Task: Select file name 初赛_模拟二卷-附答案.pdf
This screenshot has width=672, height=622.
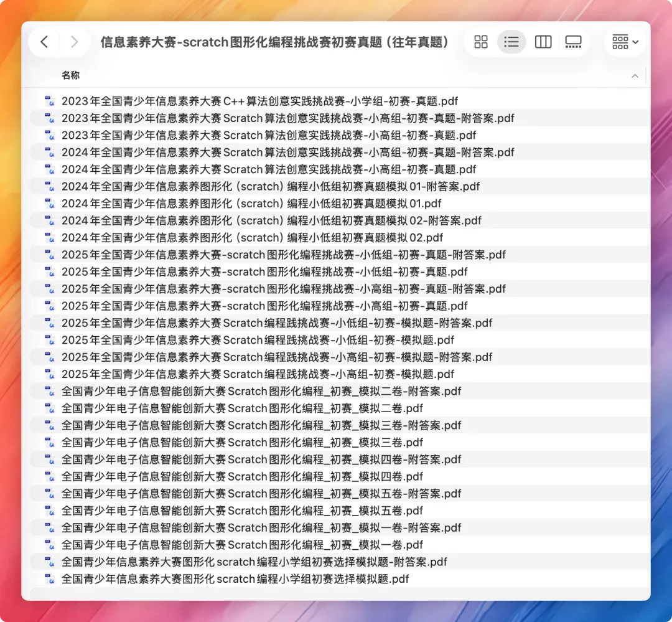Action: 261,391
